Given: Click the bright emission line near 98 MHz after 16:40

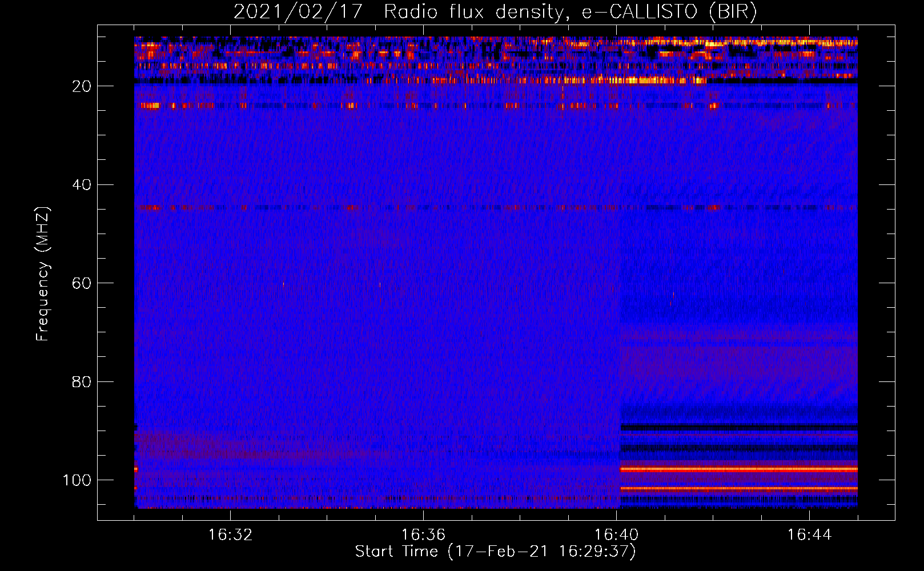Looking at the screenshot, I should tap(738, 469).
